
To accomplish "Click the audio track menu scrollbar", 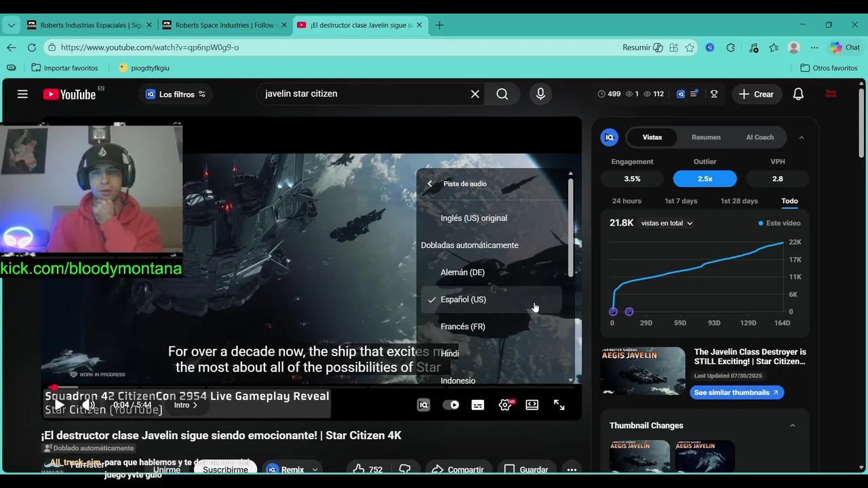I will 571,227.
